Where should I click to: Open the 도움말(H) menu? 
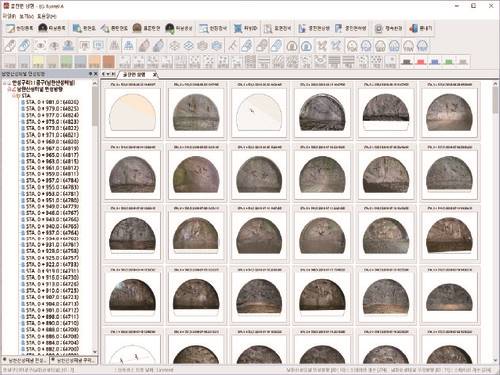(47, 16)
